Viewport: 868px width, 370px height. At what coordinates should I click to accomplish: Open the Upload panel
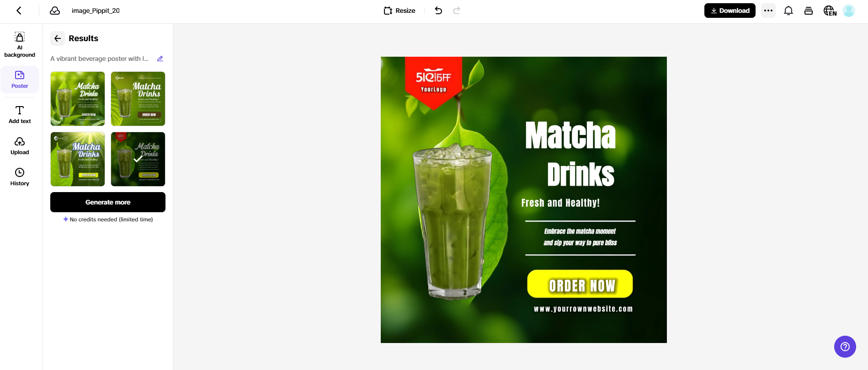click(20, 146)
